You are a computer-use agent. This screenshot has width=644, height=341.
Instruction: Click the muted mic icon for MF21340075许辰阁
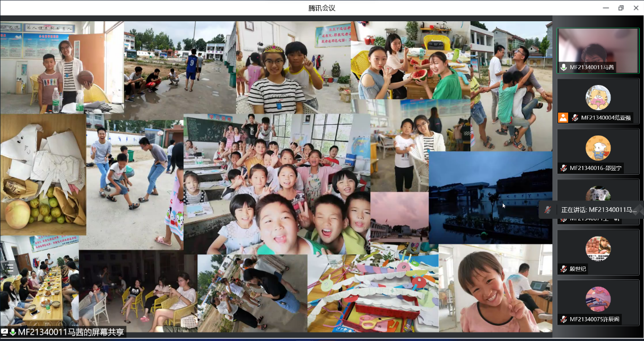pos(564,319)
